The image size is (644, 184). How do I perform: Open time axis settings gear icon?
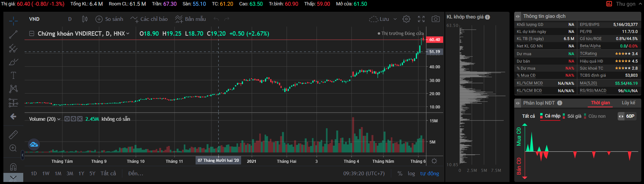coord(434,161)
